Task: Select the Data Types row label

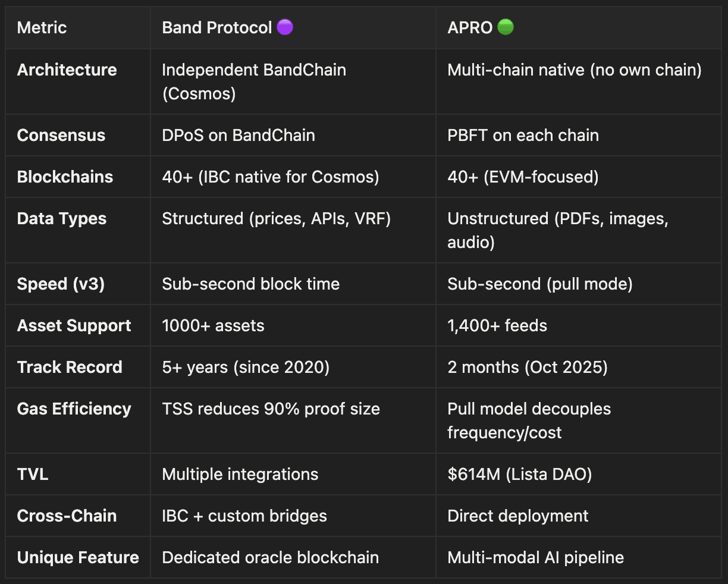Action: (61, 219)
